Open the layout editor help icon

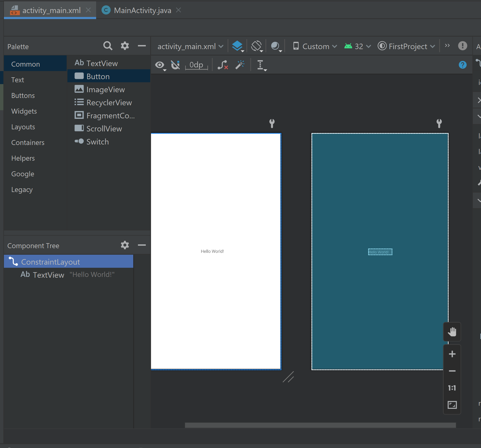point(462,65)
